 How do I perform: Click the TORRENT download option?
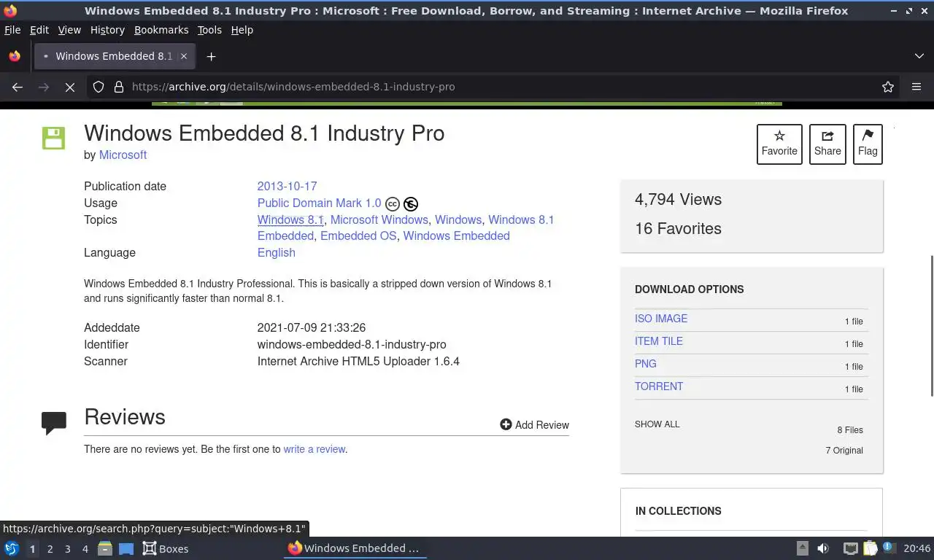tap(659, 386)
